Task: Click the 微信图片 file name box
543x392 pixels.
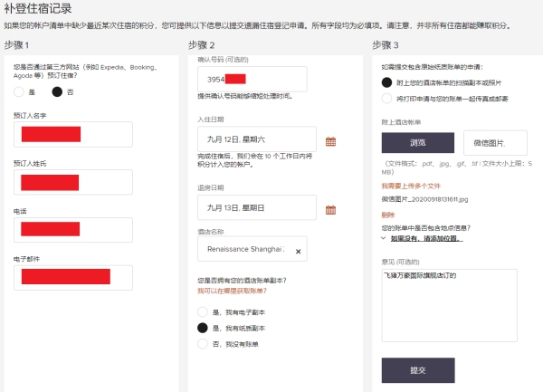Action: 495,143
